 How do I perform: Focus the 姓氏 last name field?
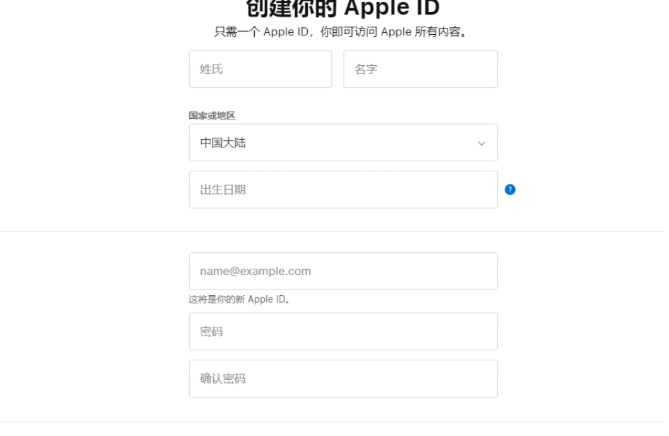click(260, 69)
